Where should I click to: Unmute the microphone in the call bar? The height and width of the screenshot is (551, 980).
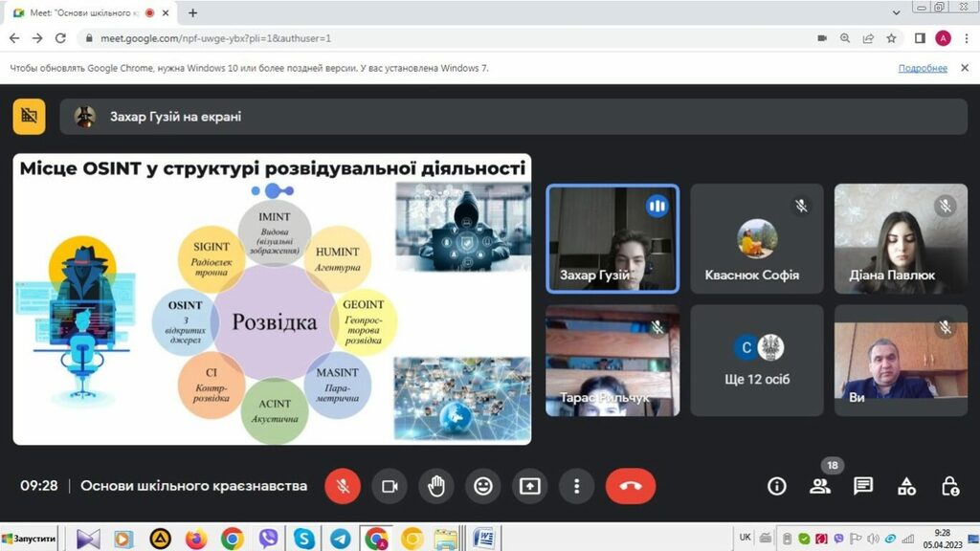tap(343, 486)
